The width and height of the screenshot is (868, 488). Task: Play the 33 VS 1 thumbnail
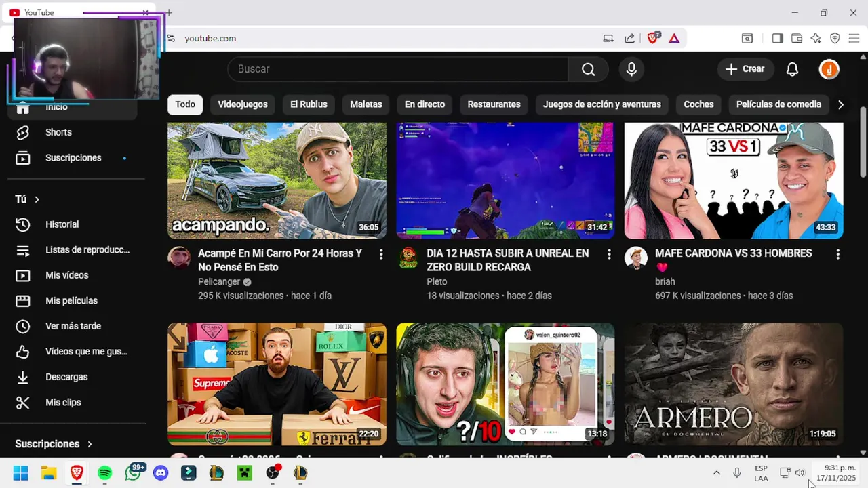(734, 181)
